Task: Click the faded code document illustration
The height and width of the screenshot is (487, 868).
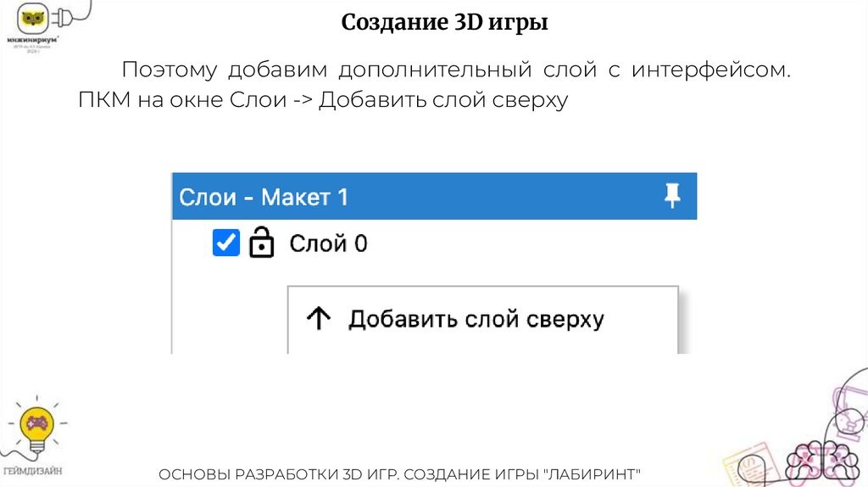Action: coord(755,468)
